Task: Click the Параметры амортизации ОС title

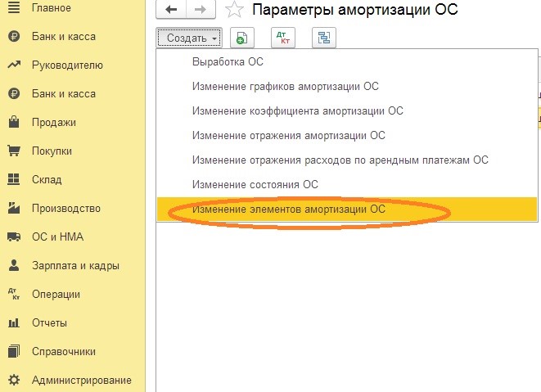Action: (355, 9)
